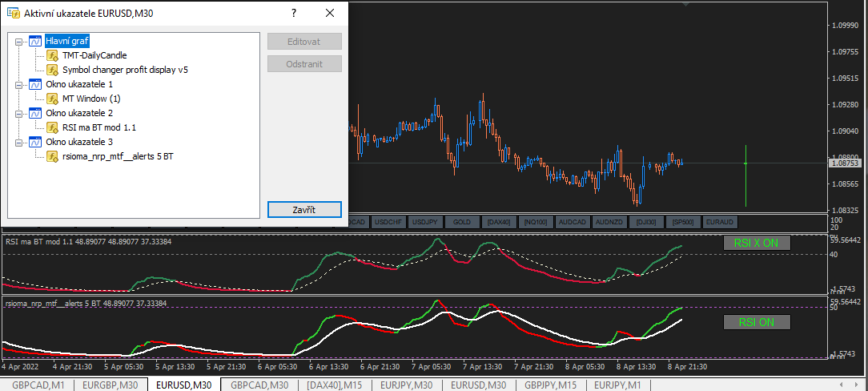
Task: Switch to the [DAX40],M15 chart tab
Action: (335, 385)
